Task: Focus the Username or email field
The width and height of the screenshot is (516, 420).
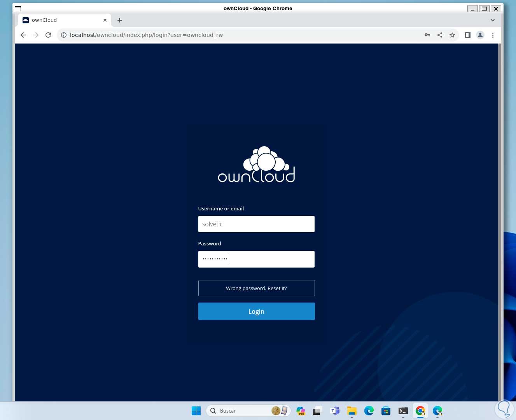Action: point(256,224)
